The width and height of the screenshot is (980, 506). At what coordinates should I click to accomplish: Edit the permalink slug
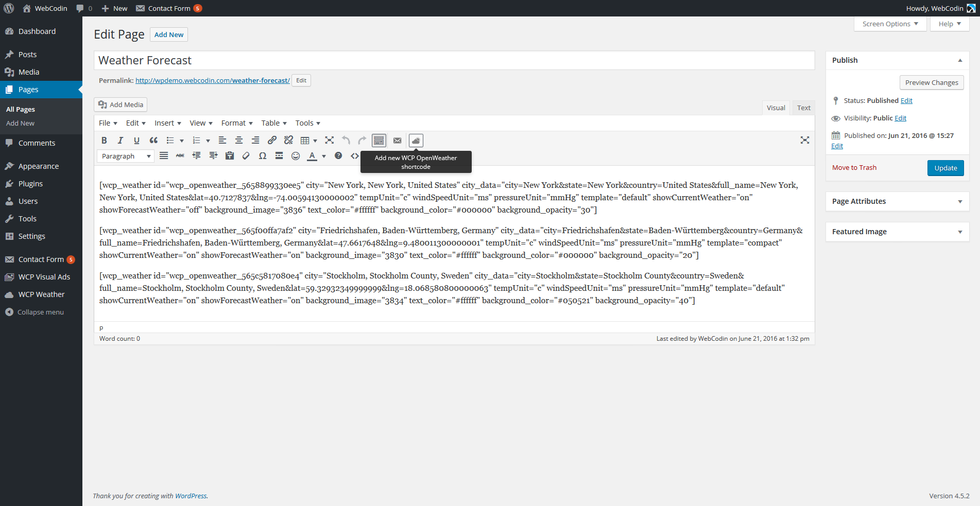(x=301, y=80)
